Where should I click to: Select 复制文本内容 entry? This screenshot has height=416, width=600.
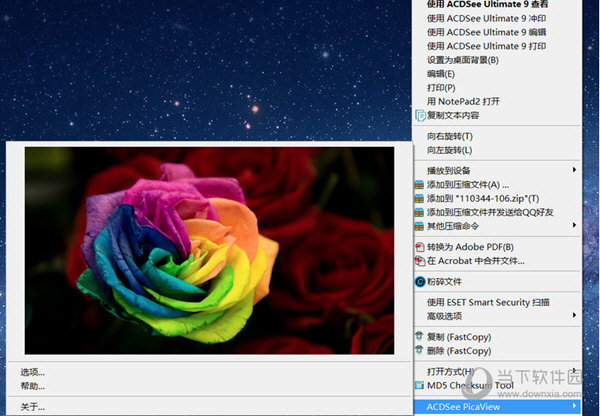pos(453,115)
